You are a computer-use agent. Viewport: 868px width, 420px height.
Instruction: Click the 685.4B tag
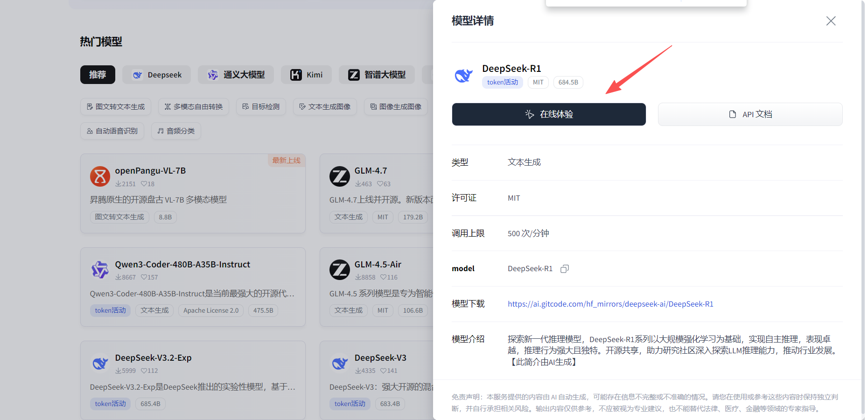click(x=150, y=404)
